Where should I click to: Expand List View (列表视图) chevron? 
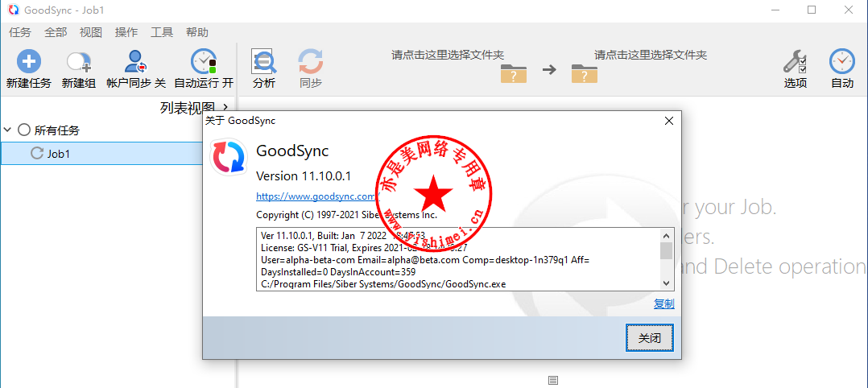pos(225,107)
